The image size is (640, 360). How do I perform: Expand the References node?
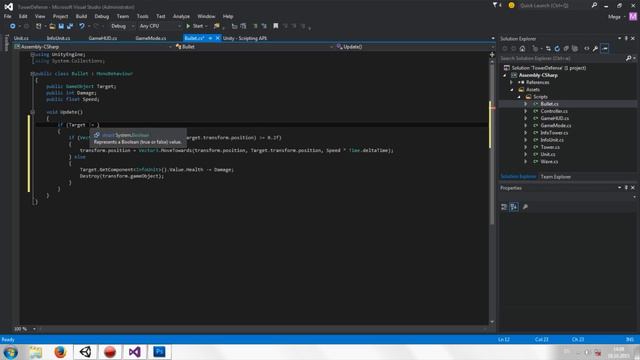(x=512, y=82)
